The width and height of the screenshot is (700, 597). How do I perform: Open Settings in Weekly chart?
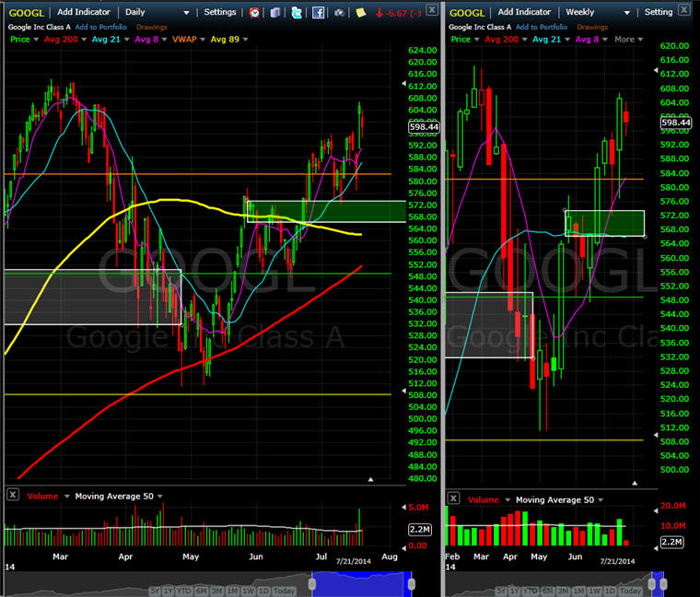coord(658,12)
